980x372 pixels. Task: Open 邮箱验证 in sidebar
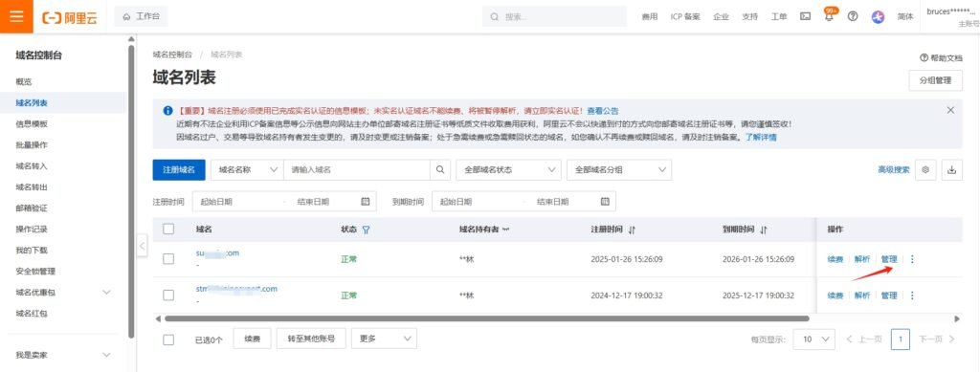(x=32, y=208)
